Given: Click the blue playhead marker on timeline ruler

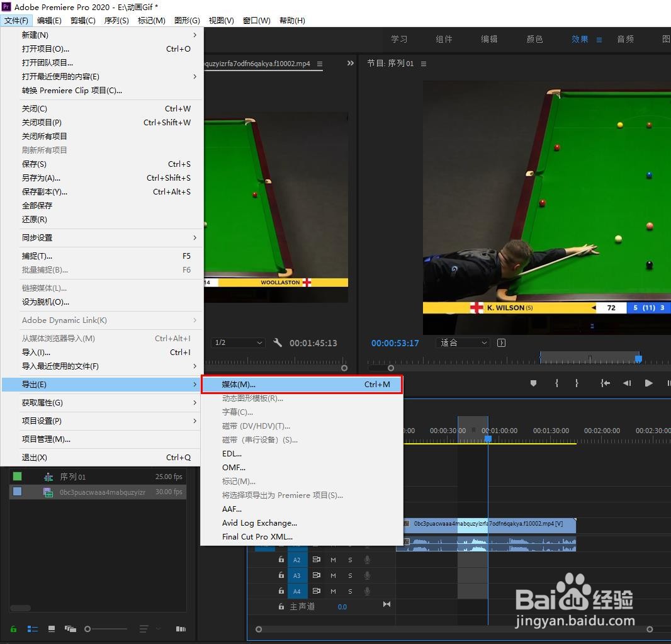Looking at the screenshot, I should pyautogui.click(x=488, y=439).
